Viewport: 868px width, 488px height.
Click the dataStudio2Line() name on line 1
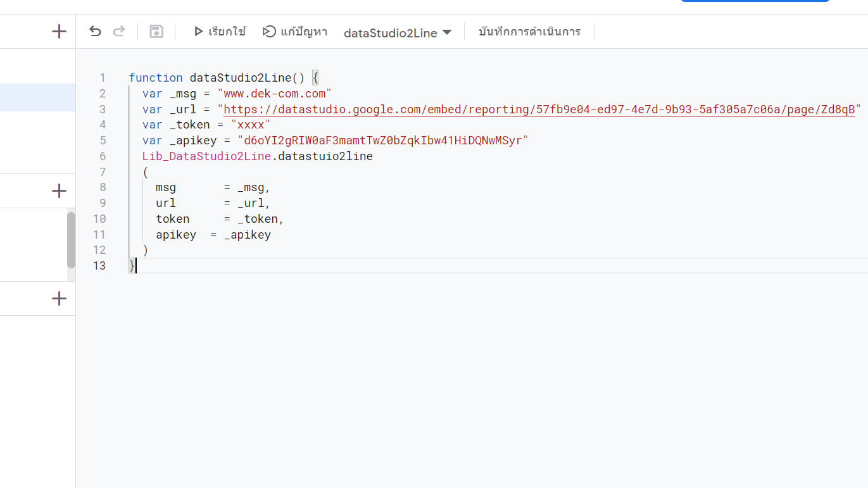pyautogui.click(x=248, y=78)
